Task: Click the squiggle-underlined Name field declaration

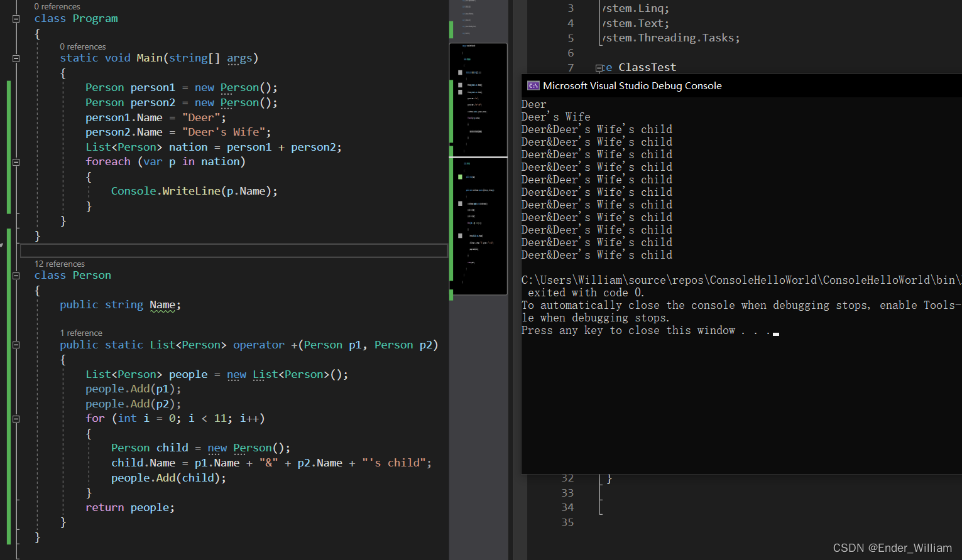Action: pos(162,305)
